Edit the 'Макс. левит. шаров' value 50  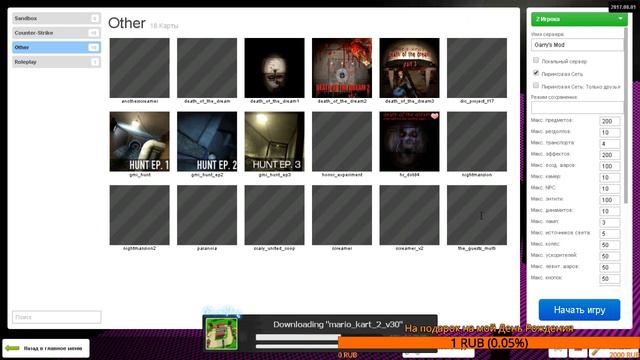click(610, 267)
